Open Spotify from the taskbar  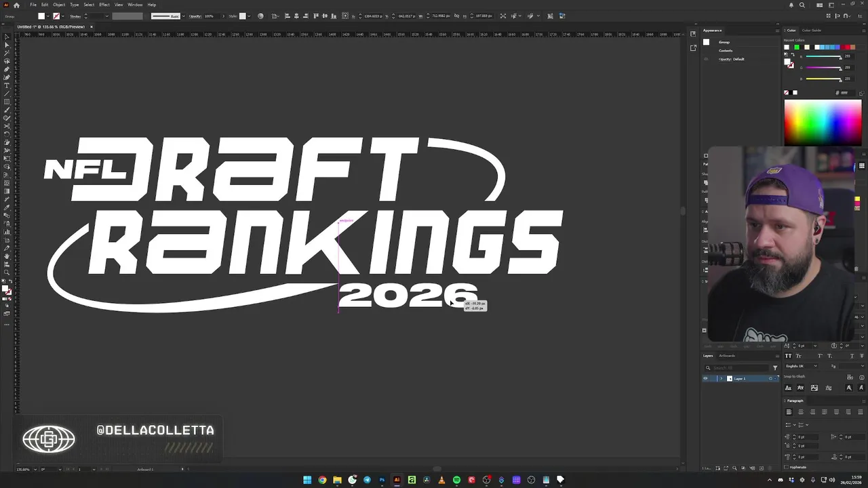point(456,480)
